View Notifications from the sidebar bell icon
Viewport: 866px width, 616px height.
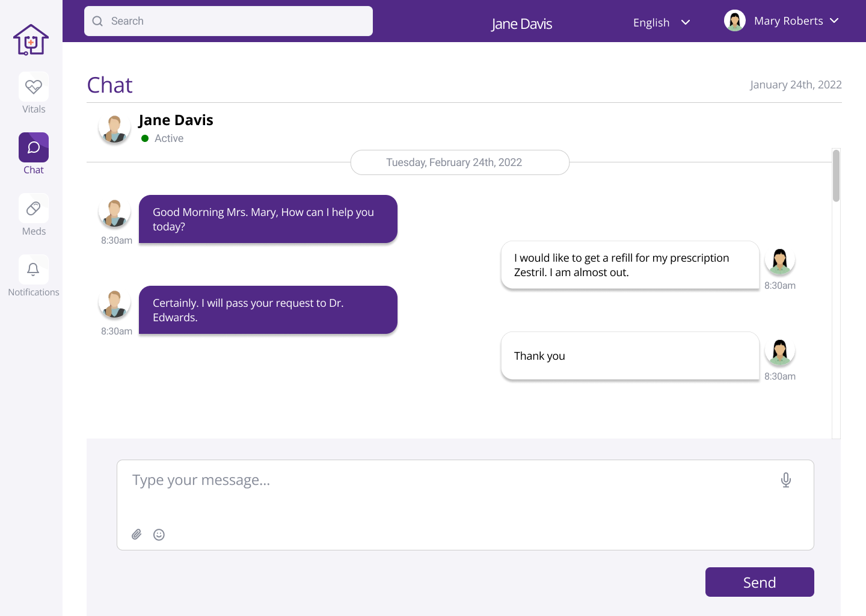(33, 269)
